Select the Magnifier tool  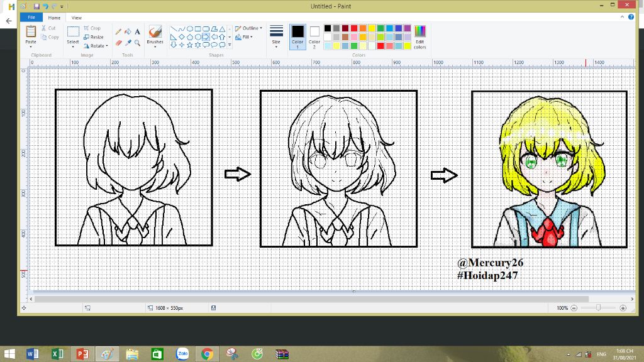[x=137, y=43]
